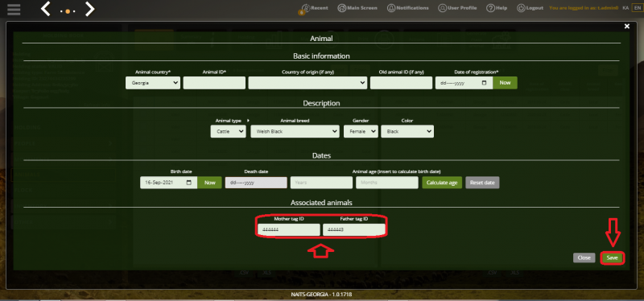Click the Animal ID input field
644x301 pixels.
(x=214, y=83)
